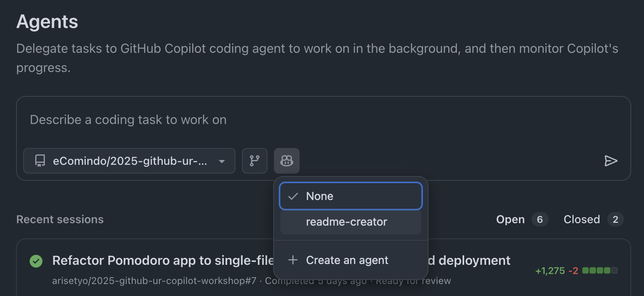This screenshot has height=296, width=644.
Task: Click the Agents page heading
Action: point(47,22)
